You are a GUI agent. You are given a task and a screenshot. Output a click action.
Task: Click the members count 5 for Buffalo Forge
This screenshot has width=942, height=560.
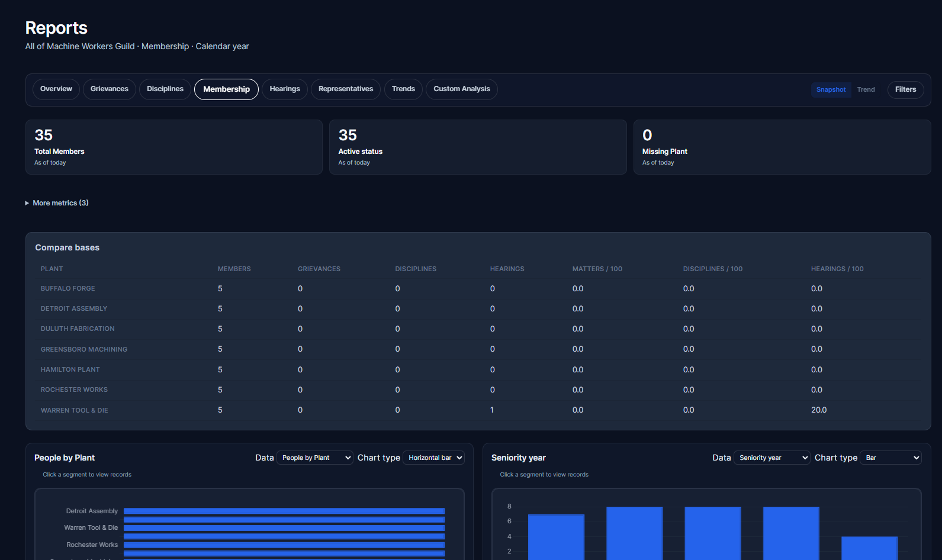pos(220,289)
